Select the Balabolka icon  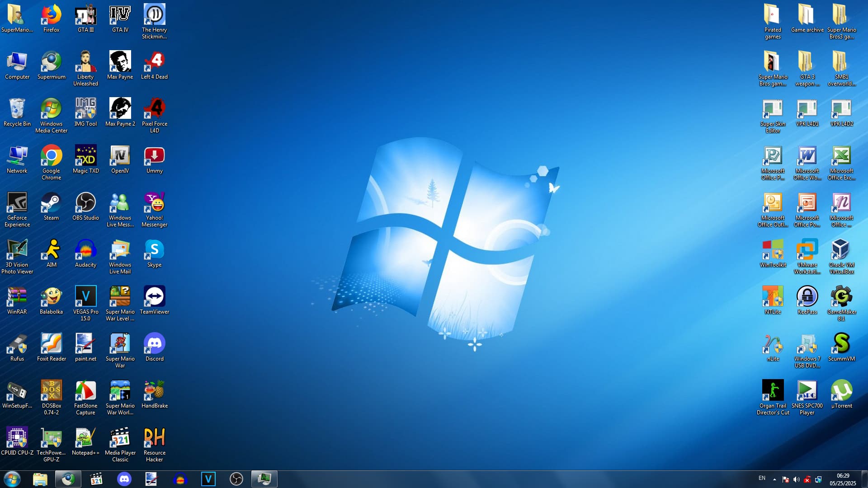pyautogui.click(x=51, y=300)
